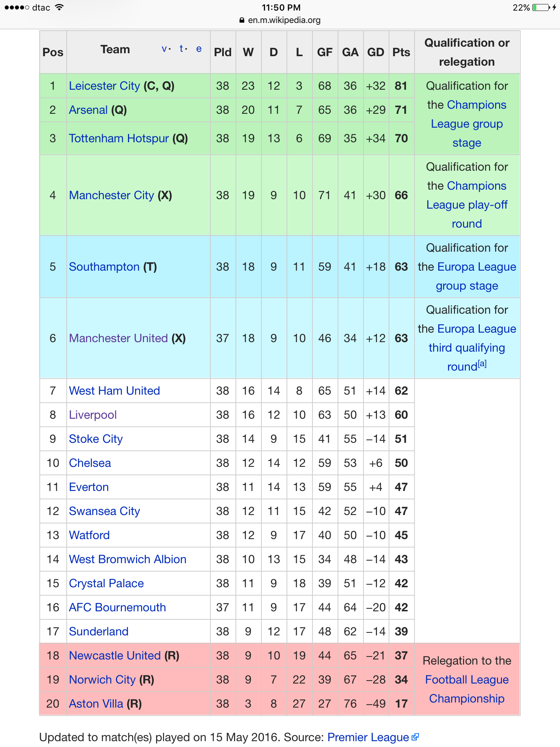Click external link icon after Premier League
This screenshot has height=747, width=560.
415,737
